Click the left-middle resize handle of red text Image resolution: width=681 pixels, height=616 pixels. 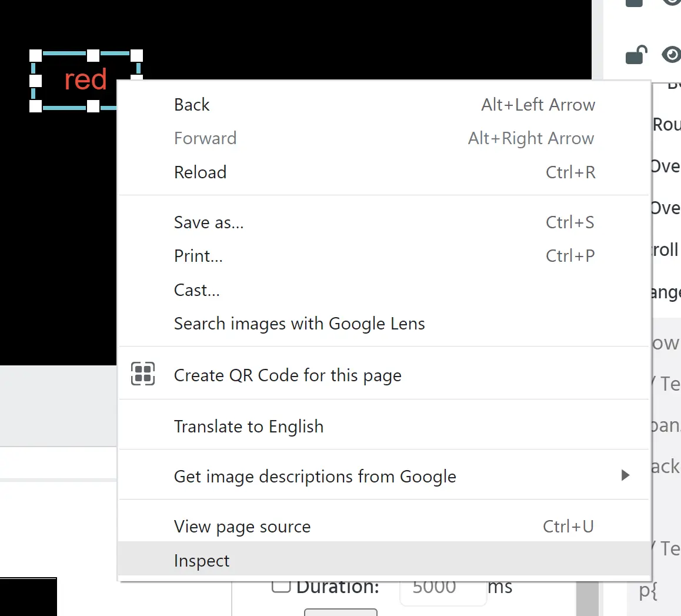point(36,80)
